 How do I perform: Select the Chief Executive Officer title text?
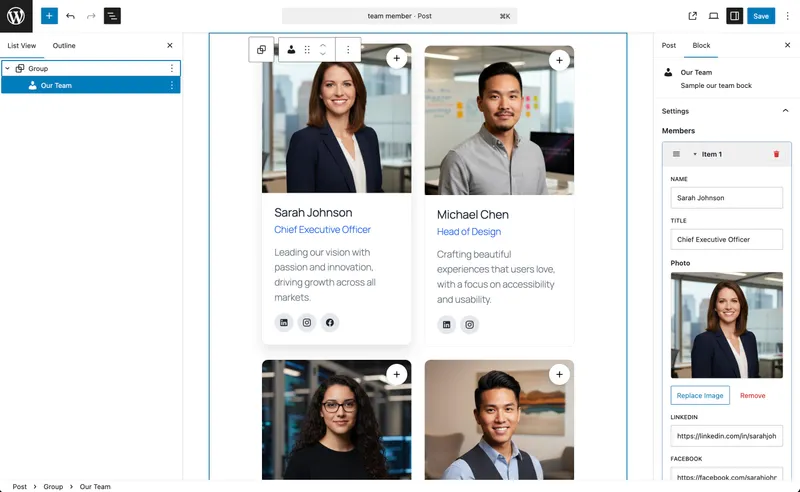[322, 230]
